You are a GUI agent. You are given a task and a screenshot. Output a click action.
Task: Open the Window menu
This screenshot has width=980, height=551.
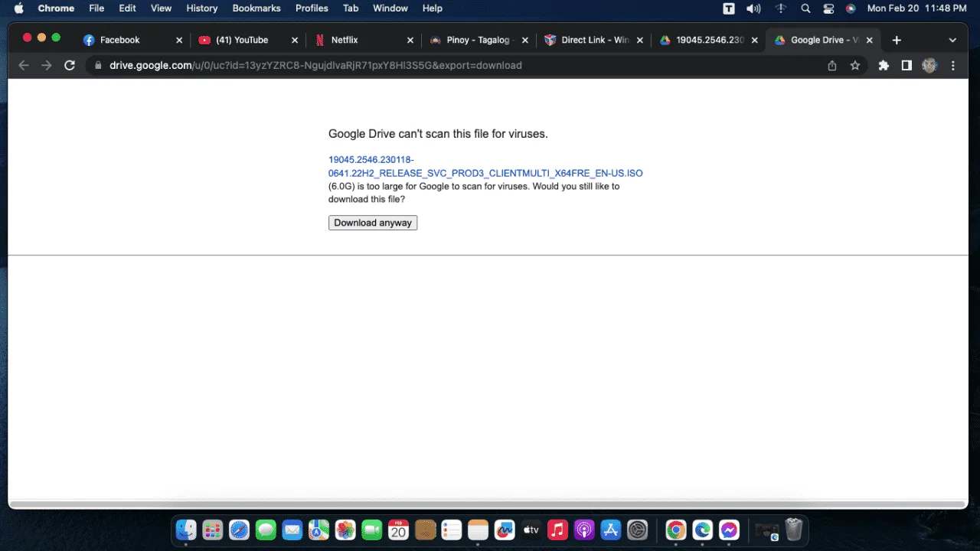coord(390,8)
